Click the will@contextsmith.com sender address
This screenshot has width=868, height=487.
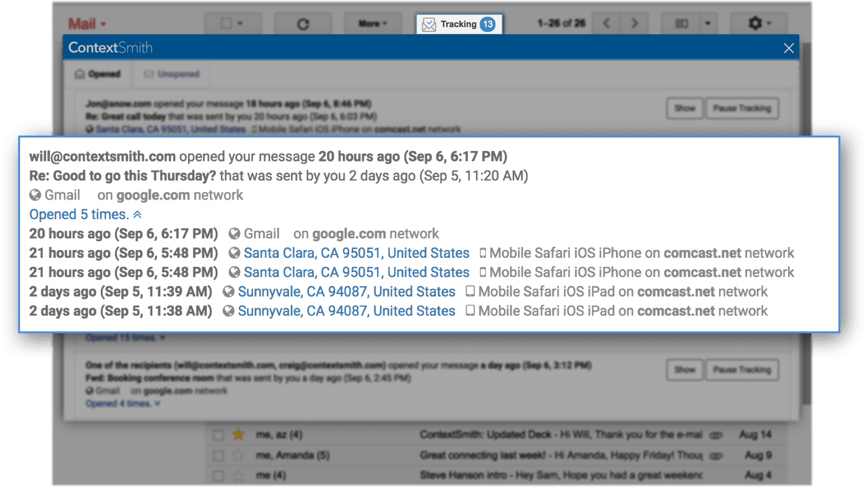pos(102,157)
